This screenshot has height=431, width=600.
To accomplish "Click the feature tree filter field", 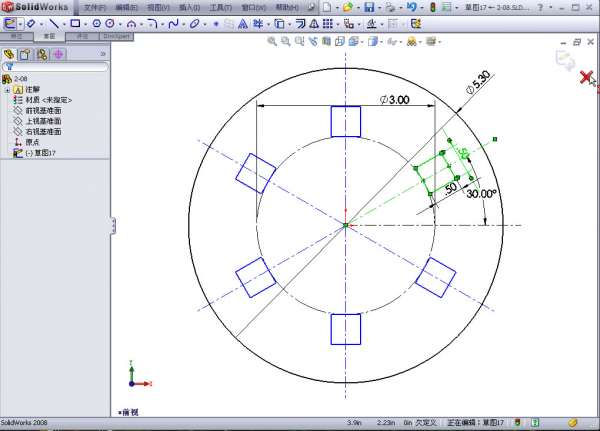I will pos(58,67).
